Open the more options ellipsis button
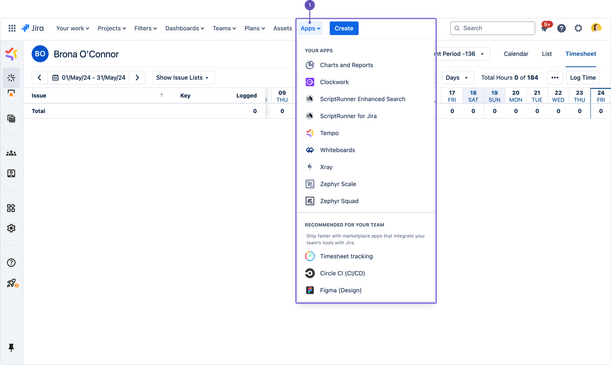611x365 pixels. pyautogui.click(x=554, y=78)
